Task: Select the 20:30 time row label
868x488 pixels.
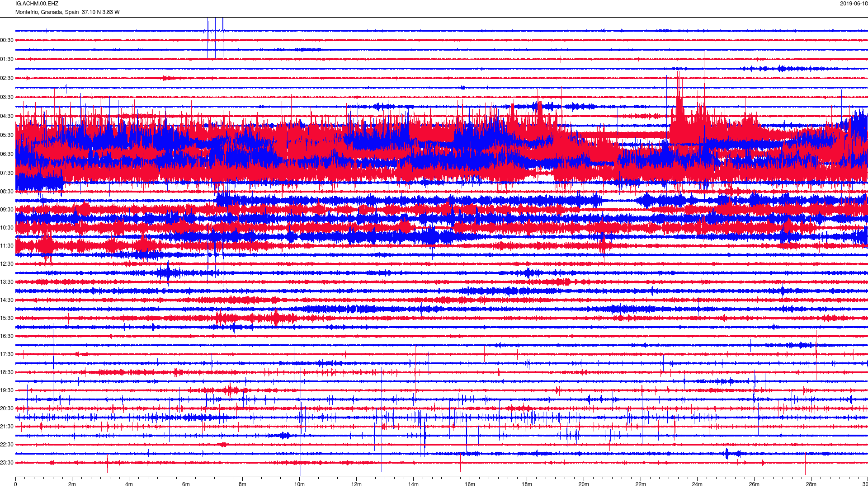Action: tap(7, 408)
